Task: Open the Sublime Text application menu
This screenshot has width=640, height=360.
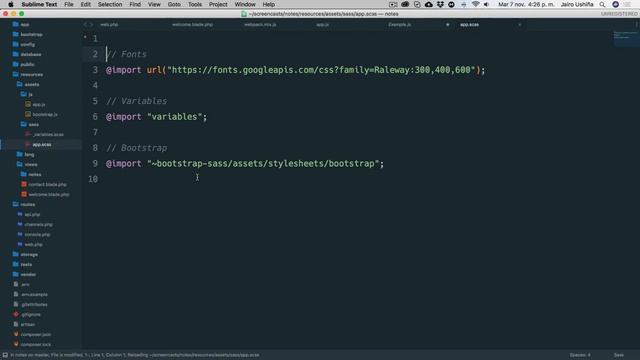Action: (x=39, y=4)
